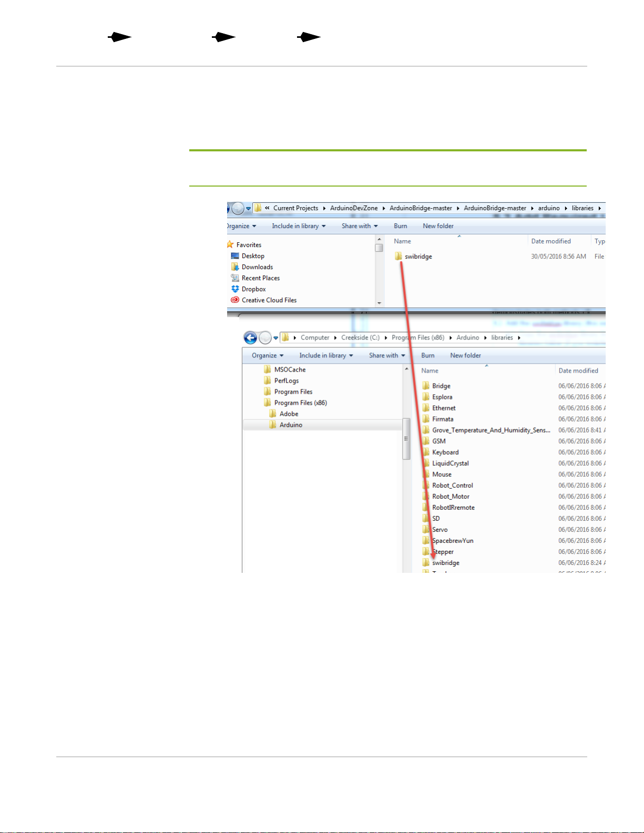Click the Desktop icon in Favorites
Screen dimensions: 644x833
[235, 256]
